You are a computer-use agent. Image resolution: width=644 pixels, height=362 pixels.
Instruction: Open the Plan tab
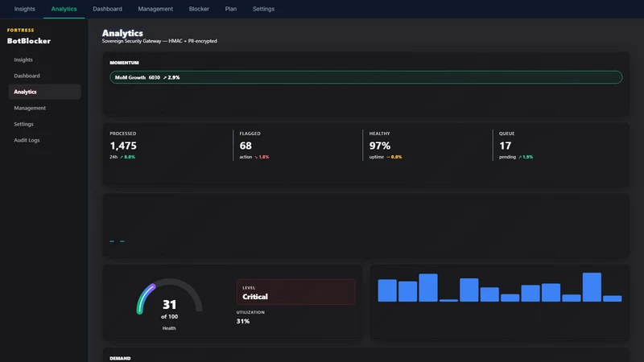coord(231,9)
